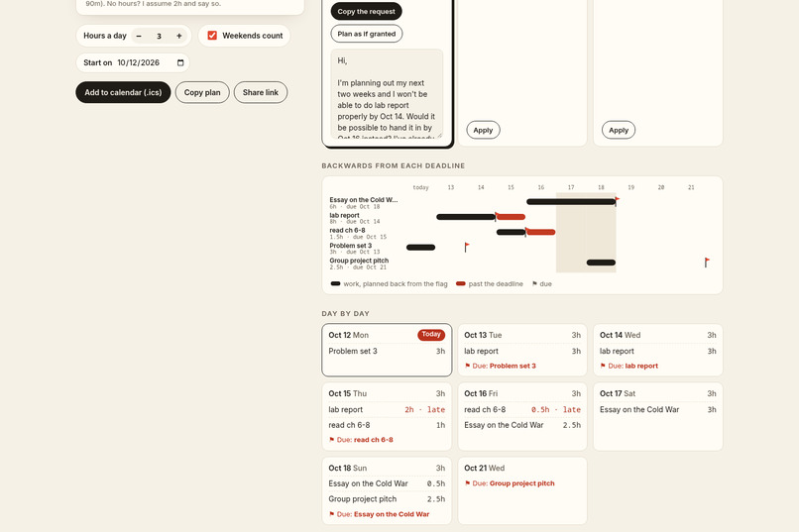Viewport: 799px width, 532px height.
Task: Click the Group project pitch due flag
Action: (706, 263)
